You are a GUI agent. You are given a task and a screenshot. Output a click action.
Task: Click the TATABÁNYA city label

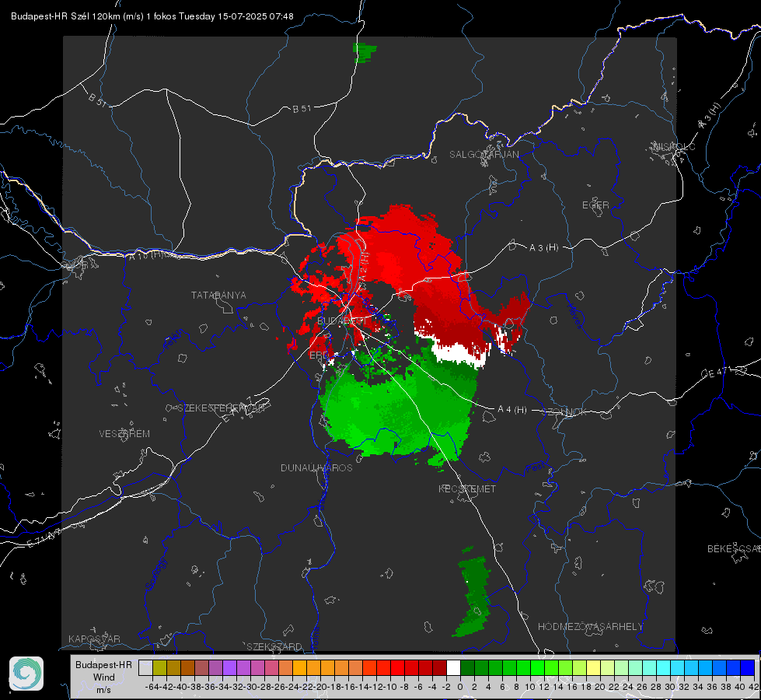(x=218, y=295)
